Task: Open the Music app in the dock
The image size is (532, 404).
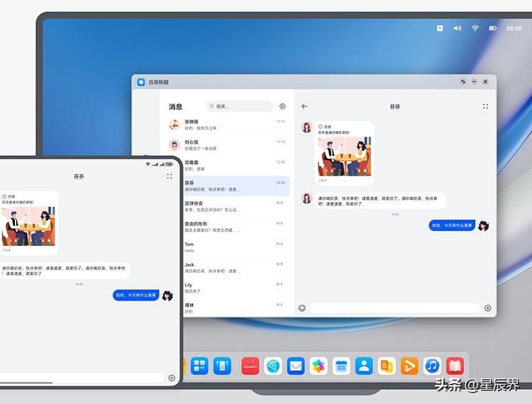Action: click(432, 366)
